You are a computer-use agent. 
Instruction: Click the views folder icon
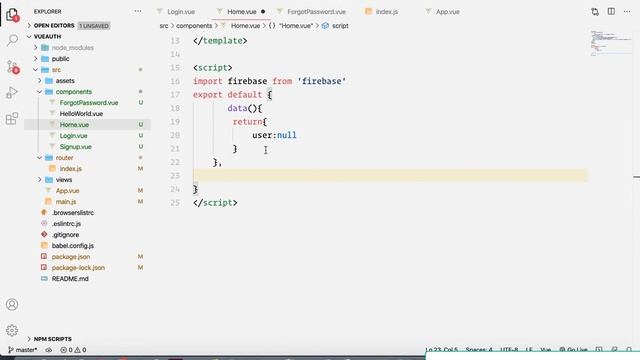pos(49,180)
